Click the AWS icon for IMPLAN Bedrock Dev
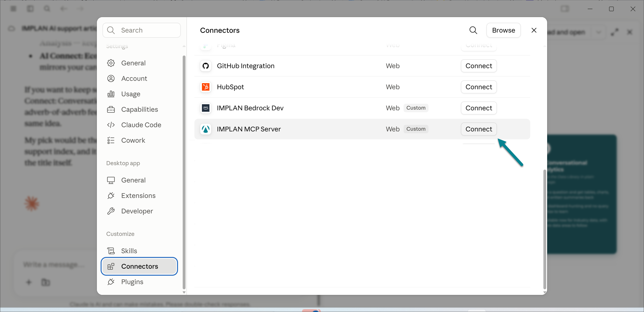 (x=205, y=108)
